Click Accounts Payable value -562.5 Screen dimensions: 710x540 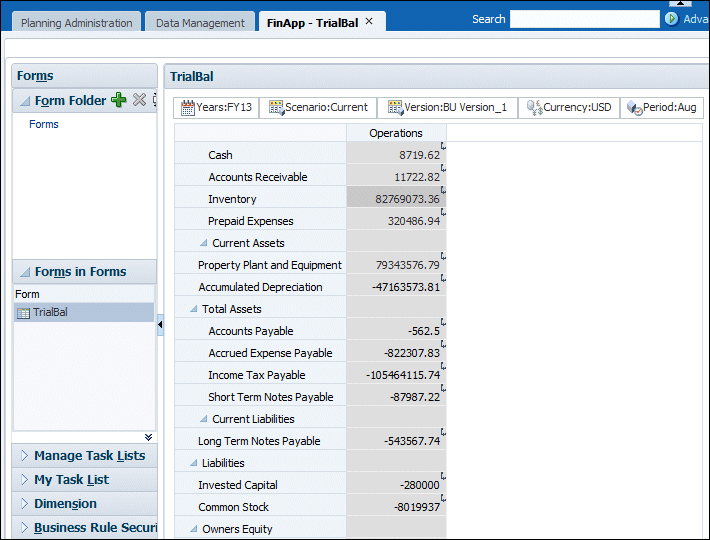point(396,331)
